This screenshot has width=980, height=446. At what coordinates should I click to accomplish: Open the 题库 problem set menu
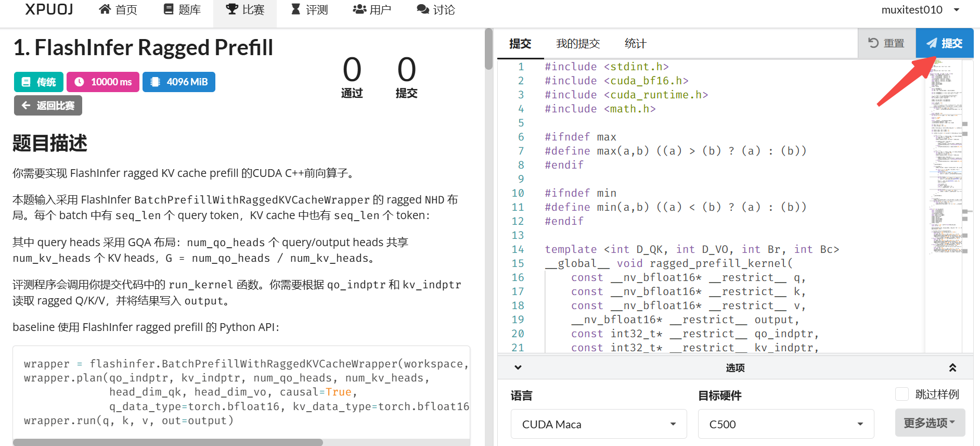(182, 10)
